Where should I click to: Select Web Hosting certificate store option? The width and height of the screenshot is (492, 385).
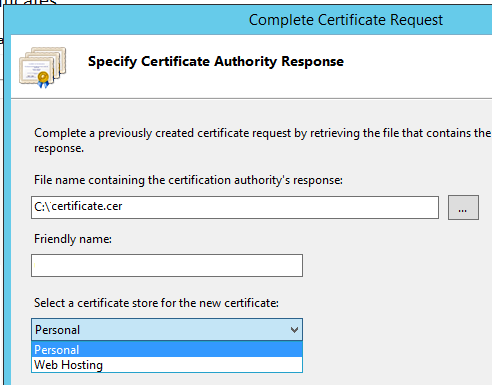click(167, 365)
